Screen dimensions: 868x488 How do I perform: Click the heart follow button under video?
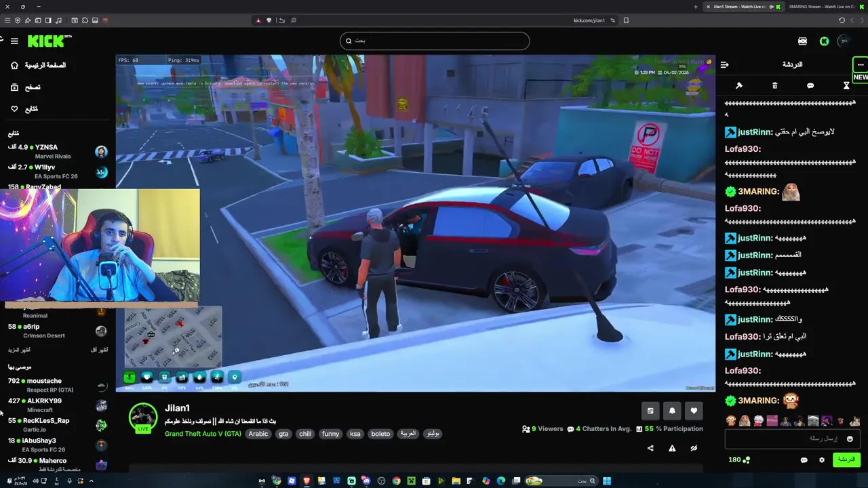click(x=694, y=411)
